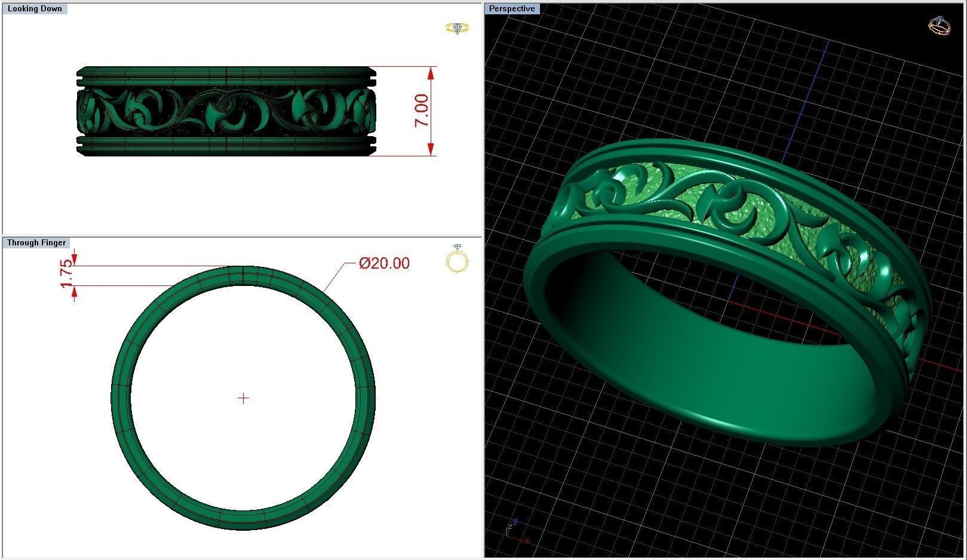Click the Through Finger ring view icon
The image size is (967, 560).
coord(458,259)
